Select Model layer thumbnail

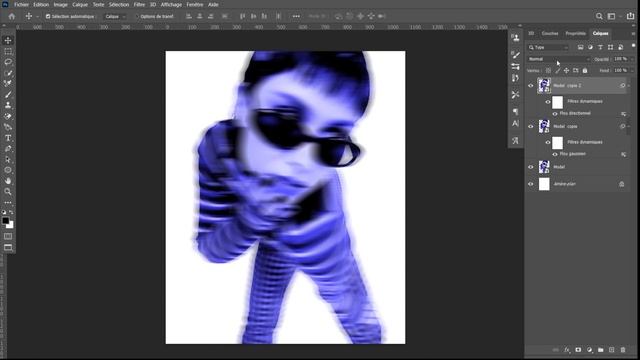tap(544, 167)
